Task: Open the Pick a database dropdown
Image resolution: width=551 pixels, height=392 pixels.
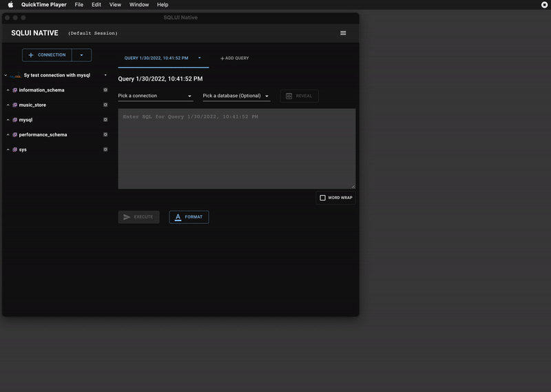Action: pyautogui.click(x=236, y=96)
